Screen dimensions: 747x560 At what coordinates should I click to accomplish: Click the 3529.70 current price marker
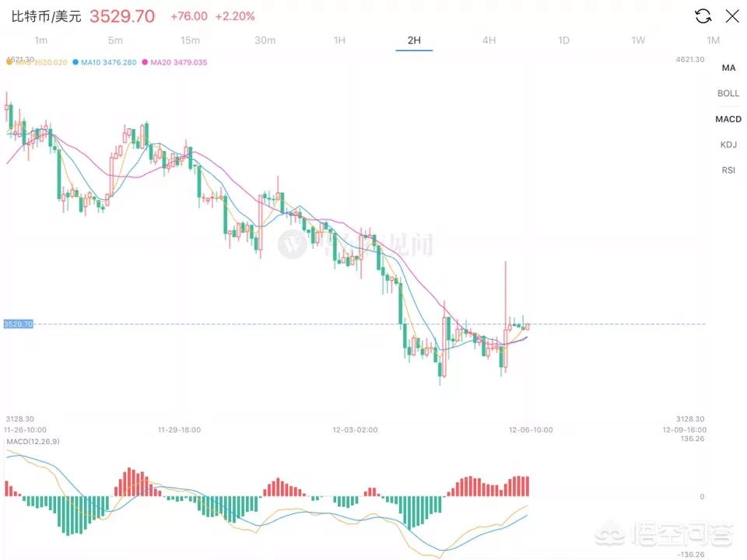point(18,324)
